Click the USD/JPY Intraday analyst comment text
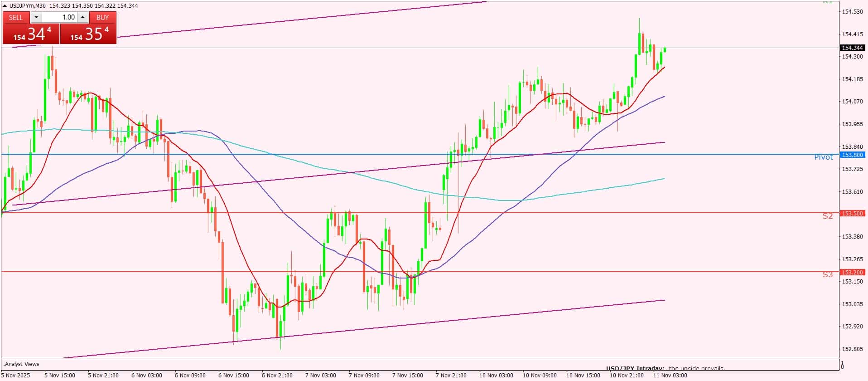Screen dimensions: 868x381 tap(665, 368)
